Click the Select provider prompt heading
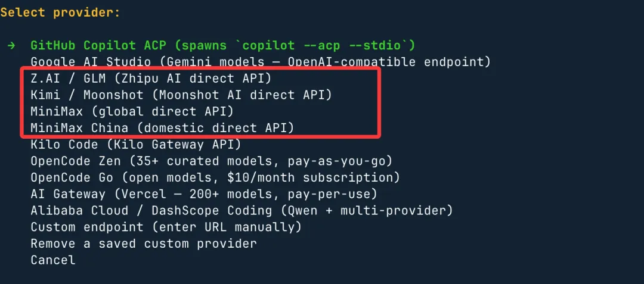The height and width of the screenshot is (284, 644). click(60, 13)
